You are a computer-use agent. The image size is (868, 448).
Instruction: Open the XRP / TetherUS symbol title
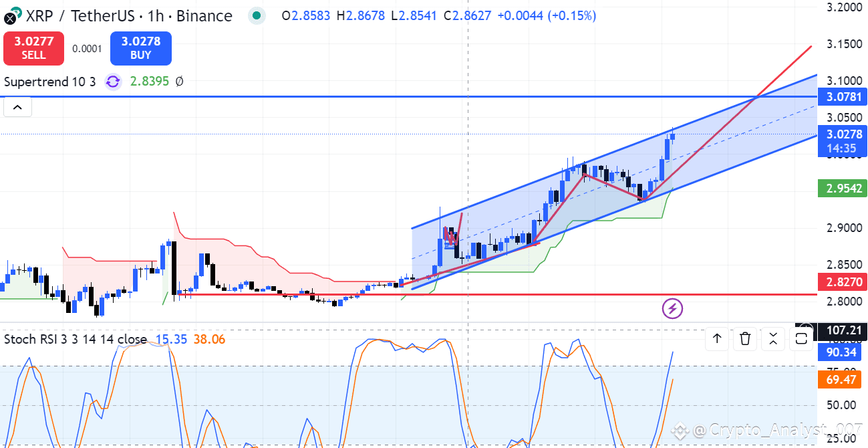pyautogui.click(x=129, y=15)
